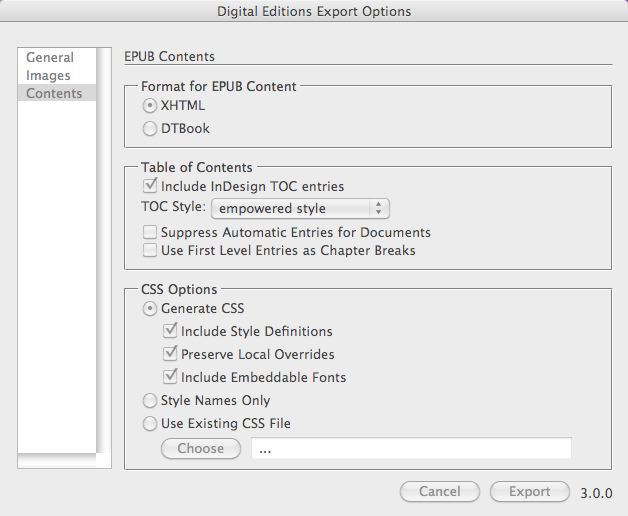Check Use First Level Entries as Chapter Breaks
Image resolution: width=628 pixels, height=516 pixels.
coord(151,250)
